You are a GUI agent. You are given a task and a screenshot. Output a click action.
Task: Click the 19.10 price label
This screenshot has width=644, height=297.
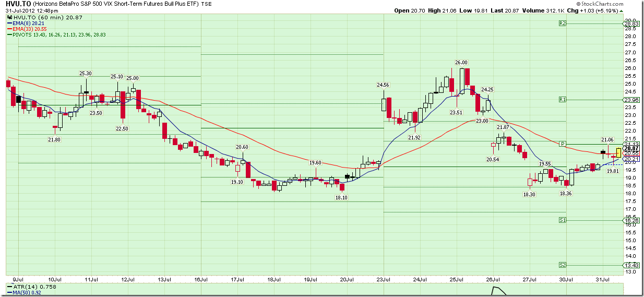[237, 182]
